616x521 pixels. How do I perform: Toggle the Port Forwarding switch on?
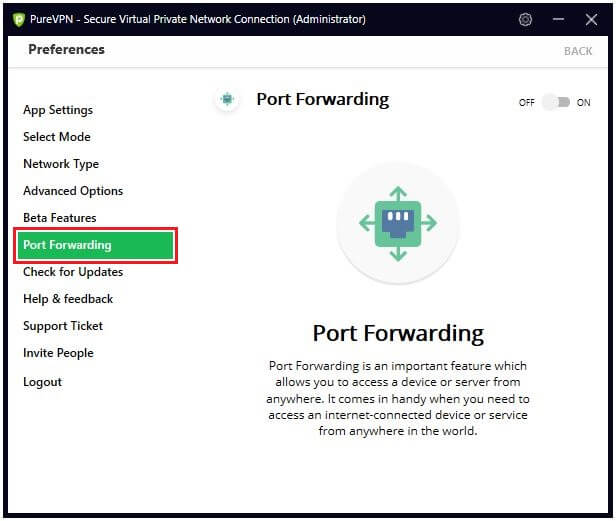556,103
